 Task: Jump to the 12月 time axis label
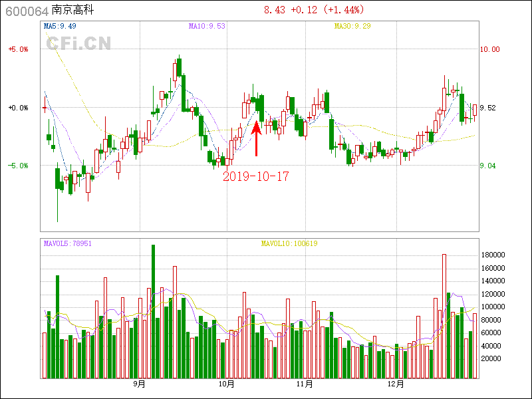(396, 384)
